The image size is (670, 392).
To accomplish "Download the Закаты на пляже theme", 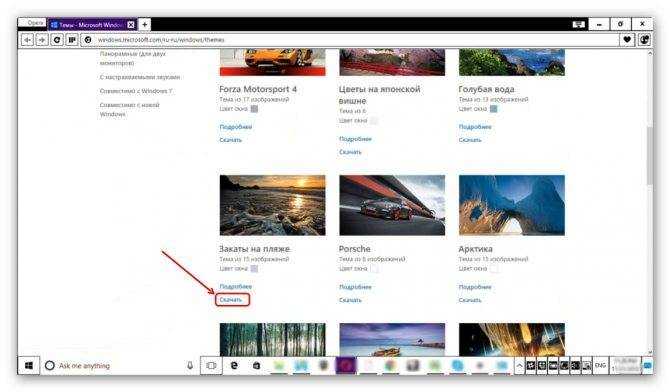I will [x=231, y=300].
